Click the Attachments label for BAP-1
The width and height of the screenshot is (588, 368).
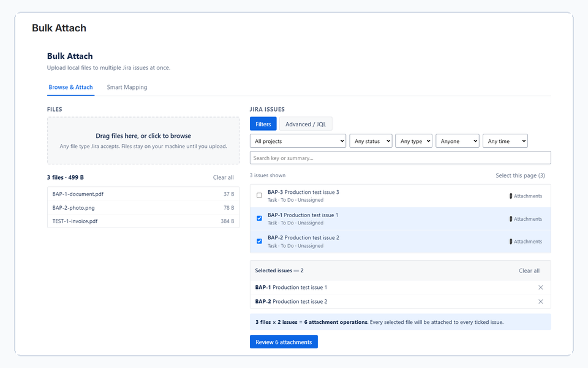528,219
